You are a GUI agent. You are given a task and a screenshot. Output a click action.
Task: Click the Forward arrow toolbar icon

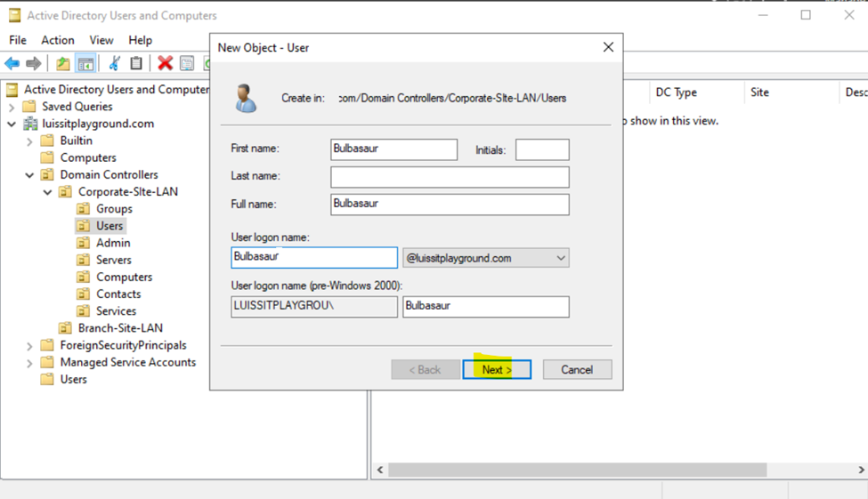click(x=34, y=64)
